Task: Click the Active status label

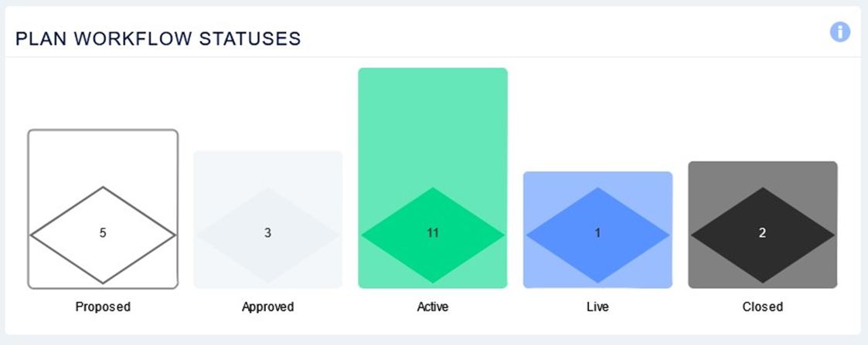Action: click(x=433, y=306)
